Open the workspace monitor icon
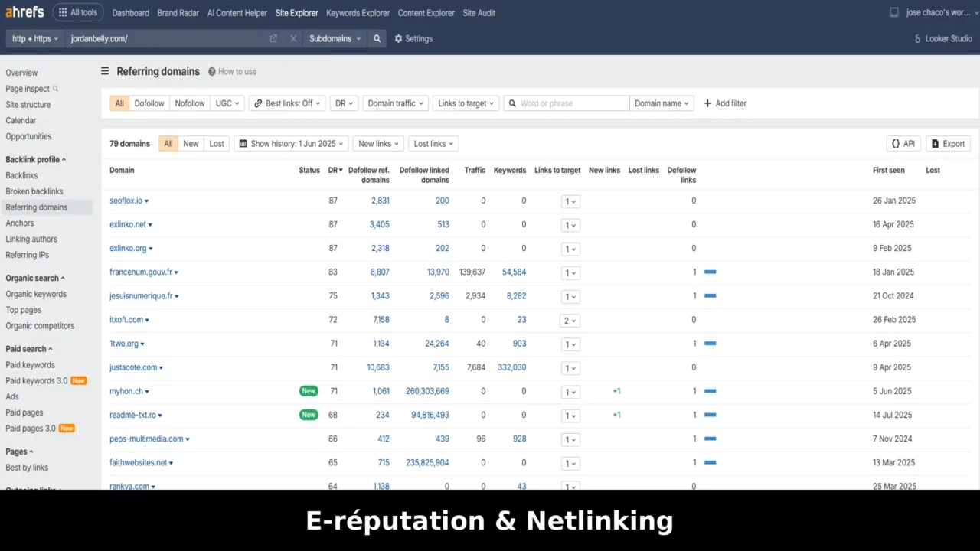Viewport: 980px width, 551px height. point(893,12)
